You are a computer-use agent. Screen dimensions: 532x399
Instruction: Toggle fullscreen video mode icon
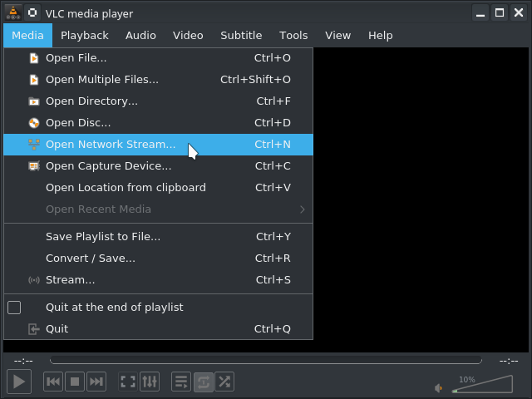click(128, 382)
